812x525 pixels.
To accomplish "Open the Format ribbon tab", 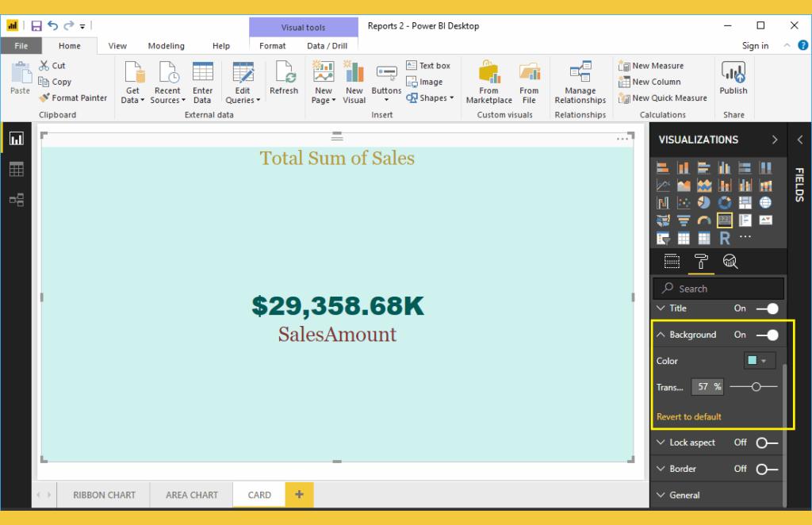I will coord(273,45).
